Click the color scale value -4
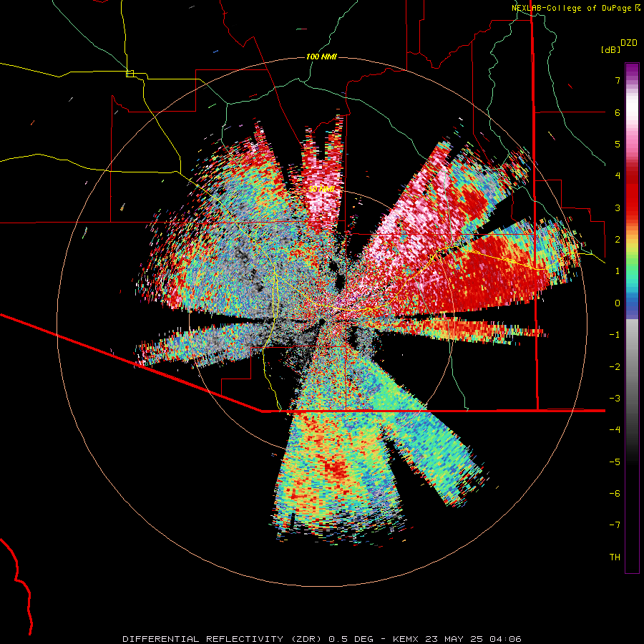Image resolution: width=644 pixels, height=644 pixels. pos(615,430)
